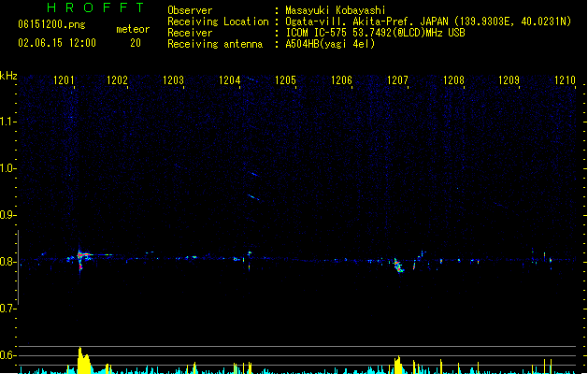
Task: Click the tallest yellow power peak near 1201
Action: (83, 360)
